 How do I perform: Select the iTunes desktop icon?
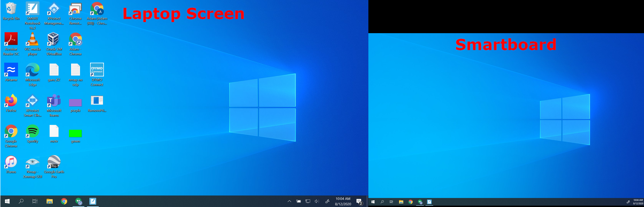pyautogui.click(x=11, y=162)
